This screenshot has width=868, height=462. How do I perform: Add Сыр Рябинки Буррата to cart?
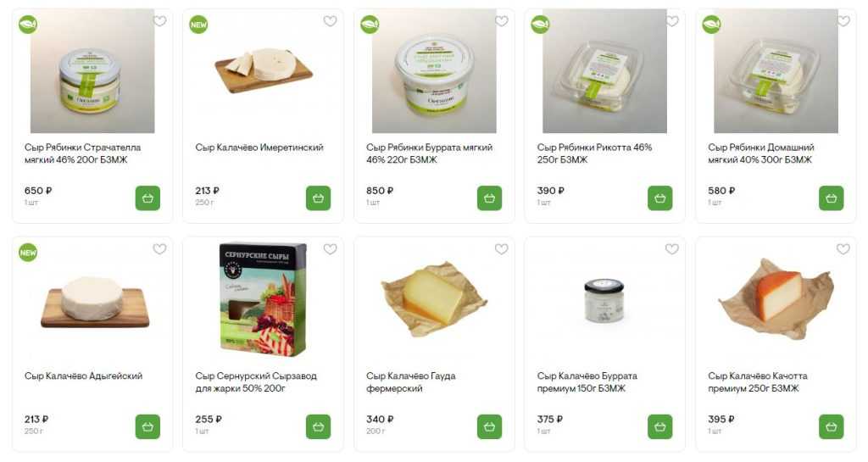click(x=489, y=198)
